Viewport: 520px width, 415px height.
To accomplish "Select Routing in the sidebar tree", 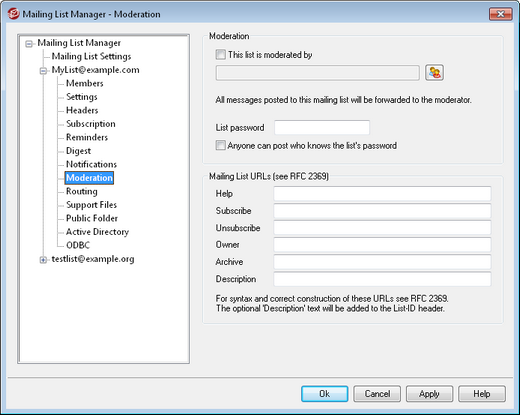I will (x=82, y=191).
